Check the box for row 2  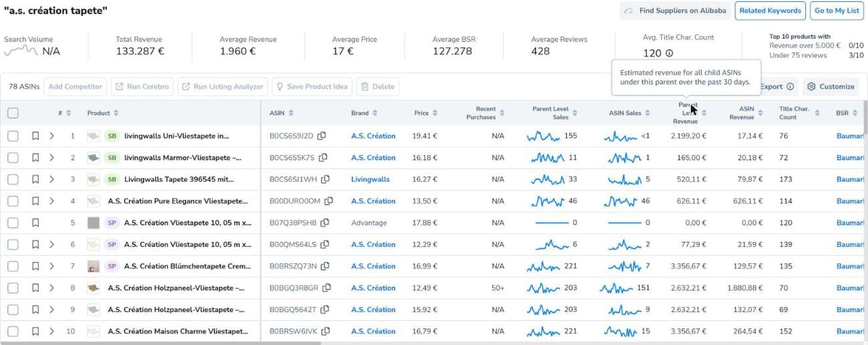(13, 158)
